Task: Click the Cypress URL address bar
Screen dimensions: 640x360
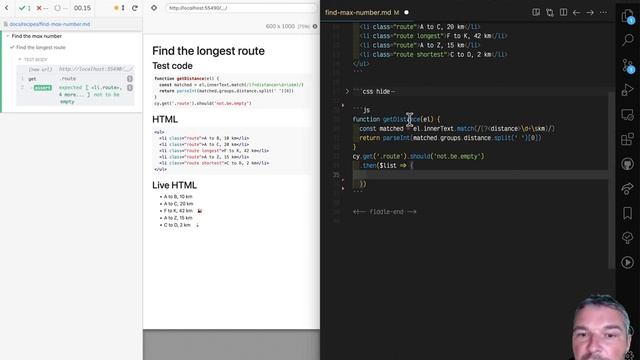Action: (x=241, y=8)
